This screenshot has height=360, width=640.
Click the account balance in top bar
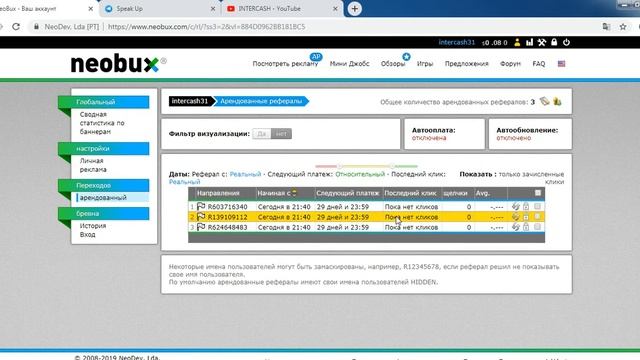point(494,42)
